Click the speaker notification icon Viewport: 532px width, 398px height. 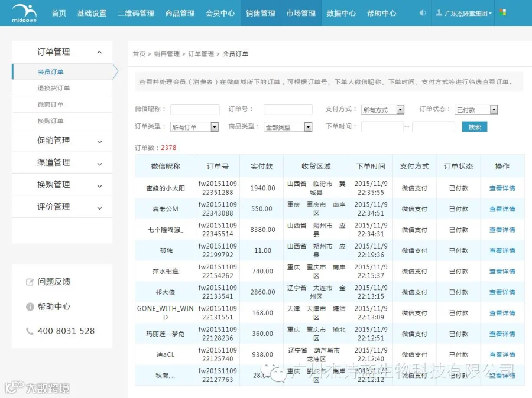[423, 13]
